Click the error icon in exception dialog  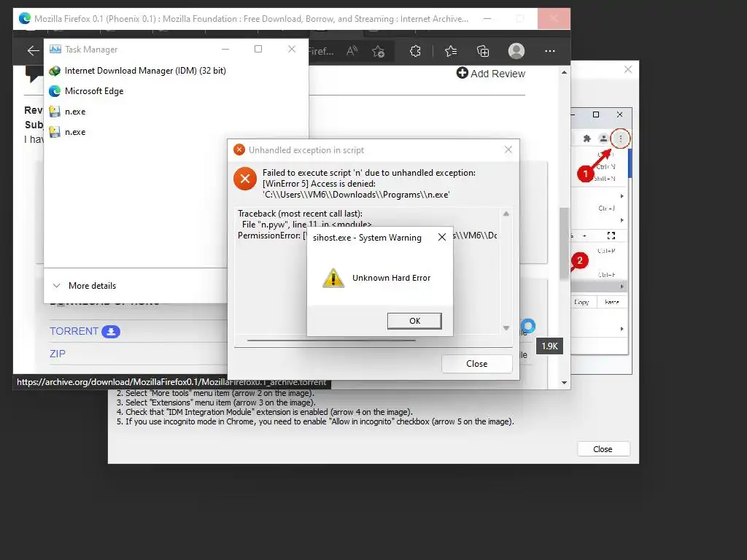click(x=245, y=179)
